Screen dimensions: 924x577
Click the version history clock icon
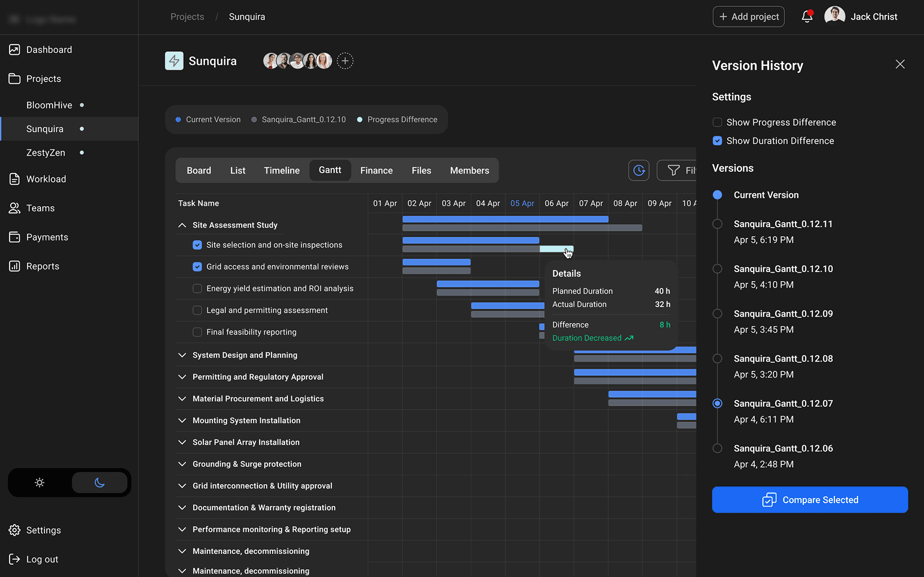pos(639,170)
